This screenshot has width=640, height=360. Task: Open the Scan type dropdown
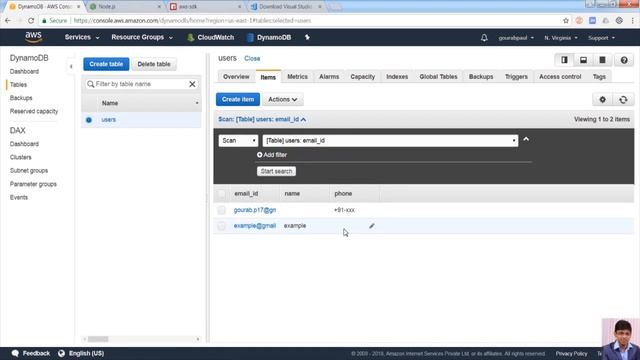[x=238, y=140]
